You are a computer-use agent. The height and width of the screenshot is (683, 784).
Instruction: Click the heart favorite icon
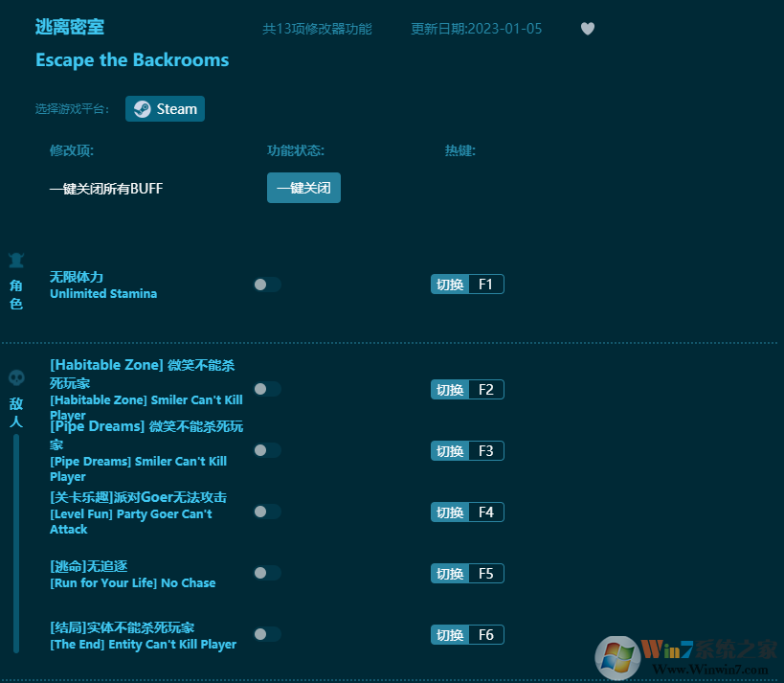[x=588, y=29]
